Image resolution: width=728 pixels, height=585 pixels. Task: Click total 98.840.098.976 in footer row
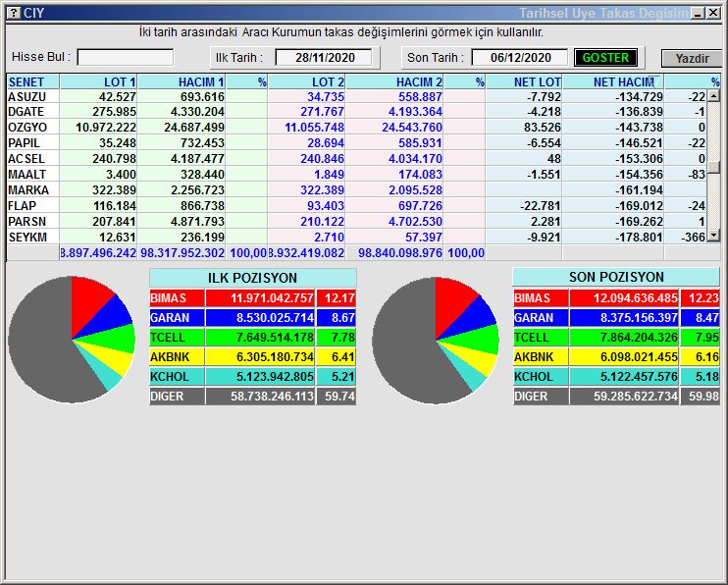pyautogui.click(x=399, y=253)
